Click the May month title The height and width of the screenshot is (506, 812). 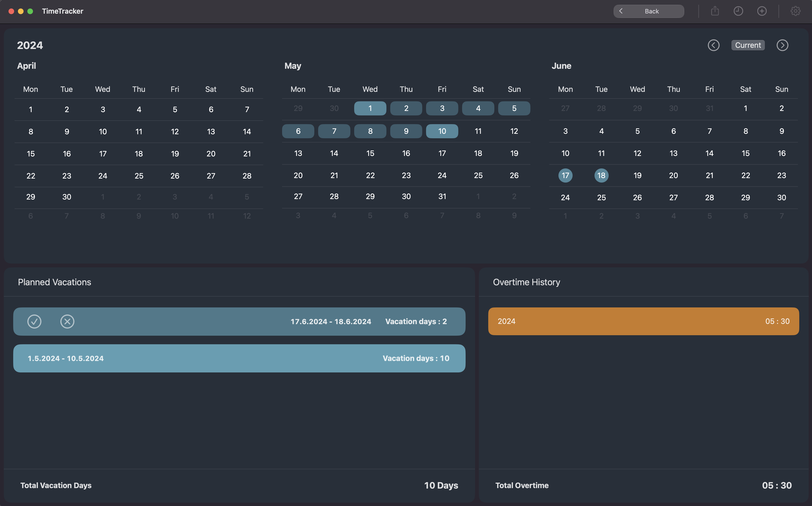point(293,66)
